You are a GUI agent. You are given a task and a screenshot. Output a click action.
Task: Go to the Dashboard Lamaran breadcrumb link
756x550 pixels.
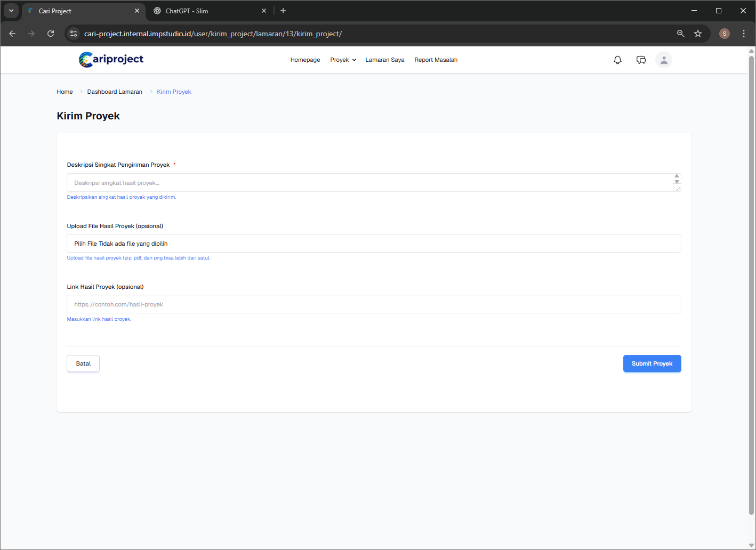click(x=115, y=92)
